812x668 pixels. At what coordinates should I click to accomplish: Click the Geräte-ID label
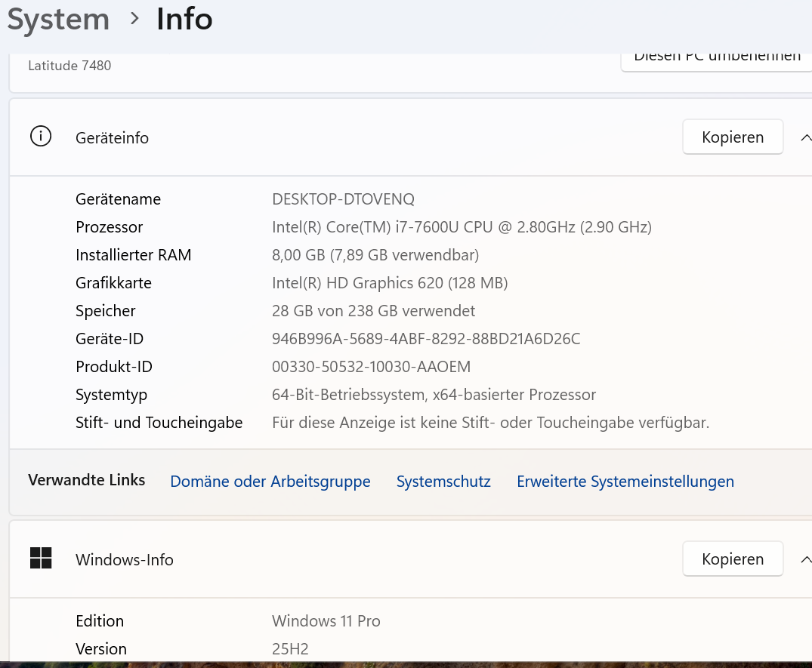[110, 339]
